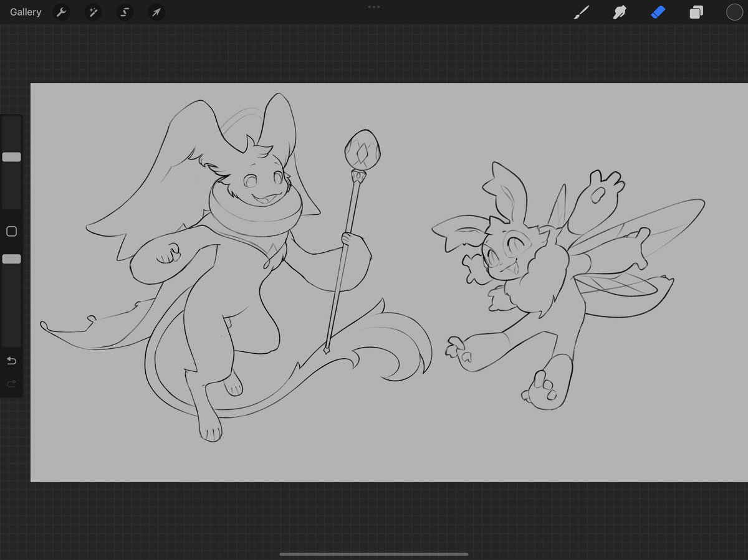This screenshot has width=748, height=560.
Task: Open the active Eraser tool settings
Action: [x=658, y=12]
